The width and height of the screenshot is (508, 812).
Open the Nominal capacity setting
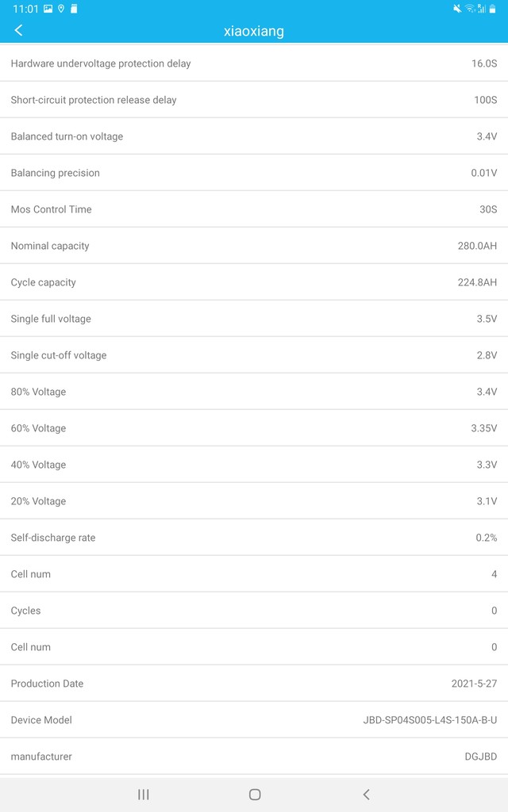point(254,246)
